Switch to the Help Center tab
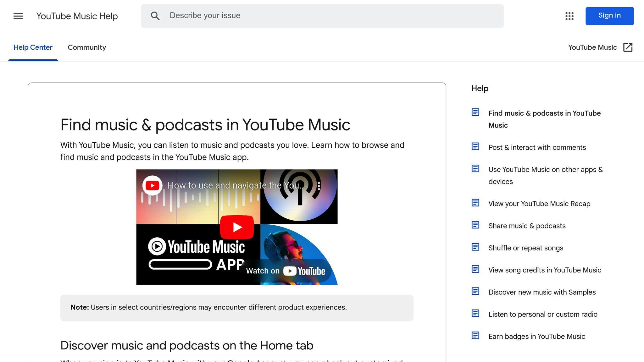The image size is (644, 362). coord(33,47)
